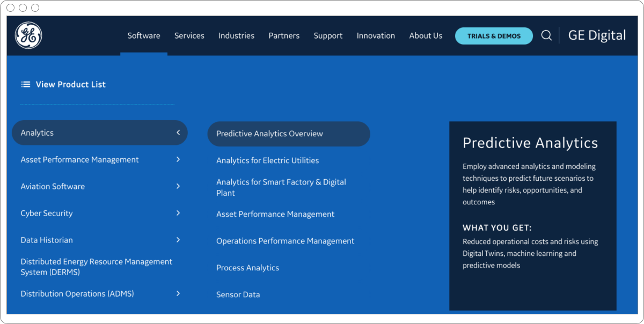The image size is (644, 324).
Task: Open the Services menu
Action: (x=189, y=35)
